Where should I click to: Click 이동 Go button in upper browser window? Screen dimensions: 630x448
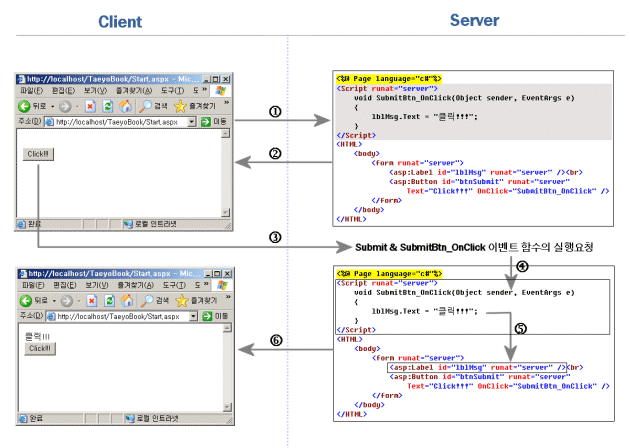coord(214,121)
